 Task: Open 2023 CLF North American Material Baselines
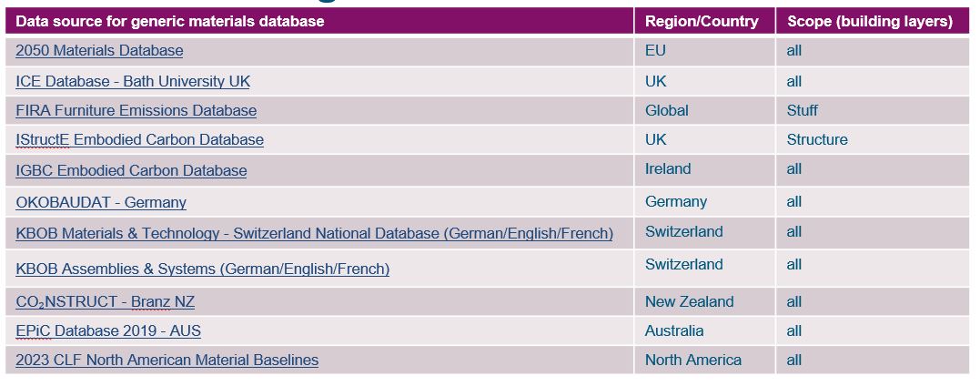pyautogui.click(x=167, y=360)
